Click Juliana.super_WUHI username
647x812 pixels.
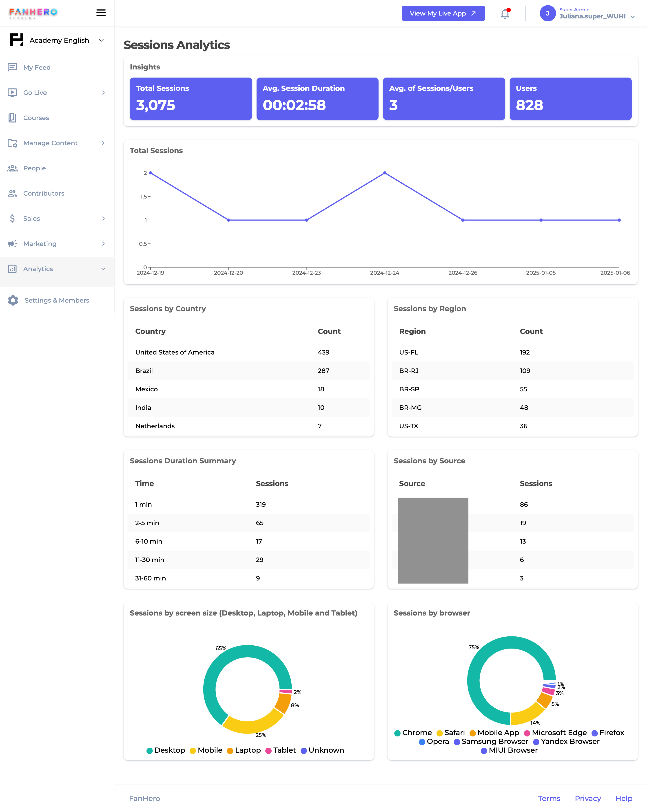coord(592,16)
